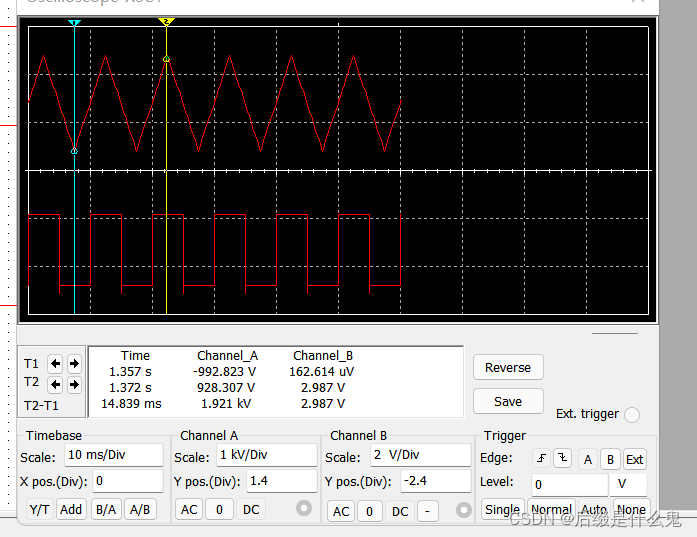Click T2 time reading 1.372 s

tap(130, 388)
